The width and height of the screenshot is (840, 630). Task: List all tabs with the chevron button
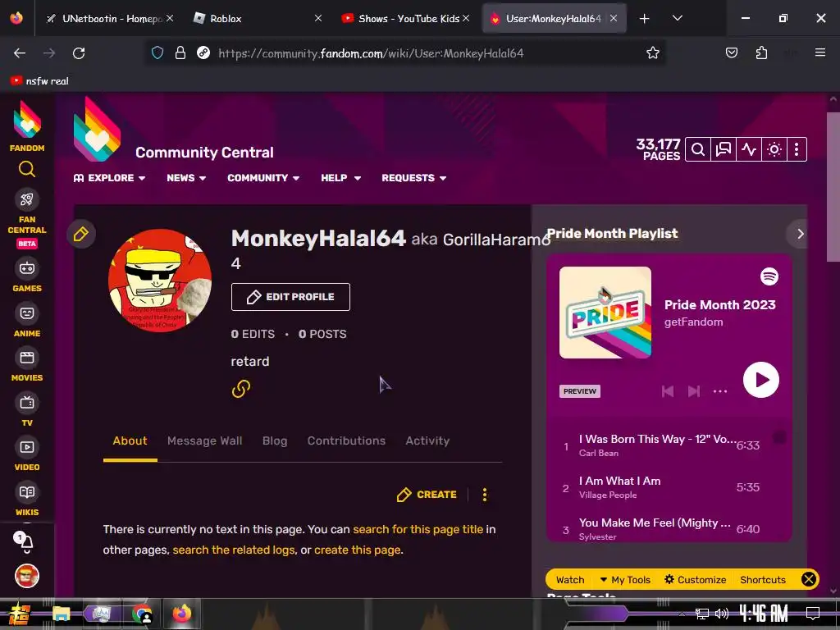click(x=677, y=18)
